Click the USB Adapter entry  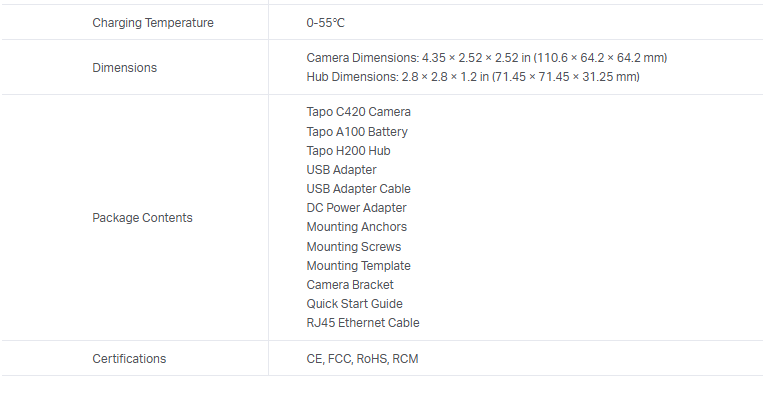[341, 170]
